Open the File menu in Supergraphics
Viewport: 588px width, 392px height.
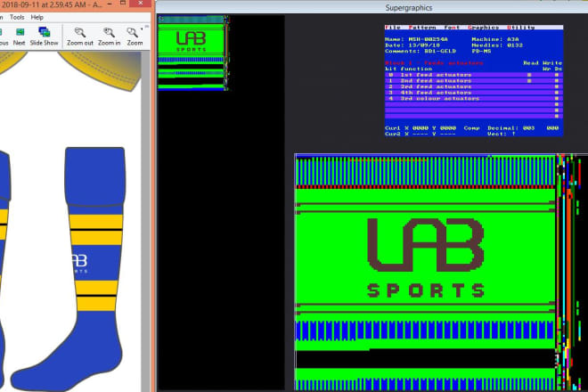(393, 28)
